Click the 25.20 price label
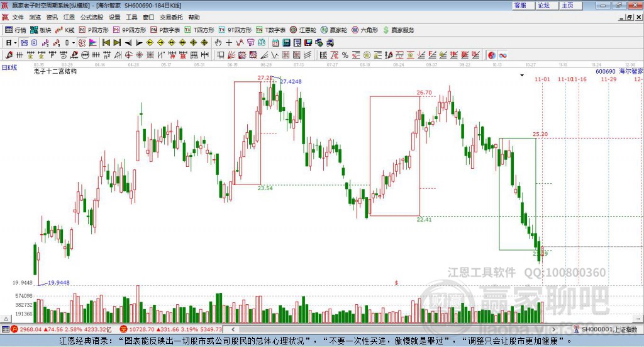The width and height of the screenshot is (644, 347). click(540, 134)
